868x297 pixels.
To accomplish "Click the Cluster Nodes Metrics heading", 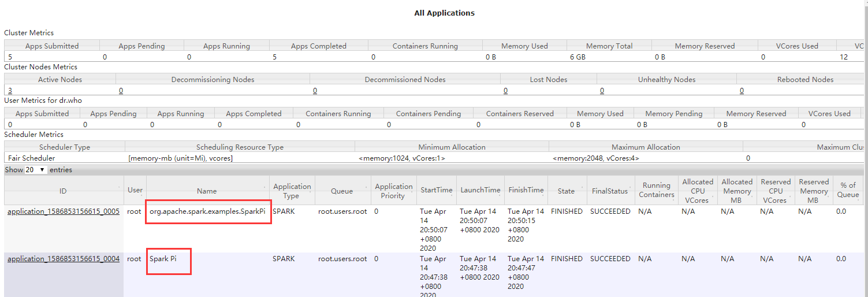I will coord(40,66).
